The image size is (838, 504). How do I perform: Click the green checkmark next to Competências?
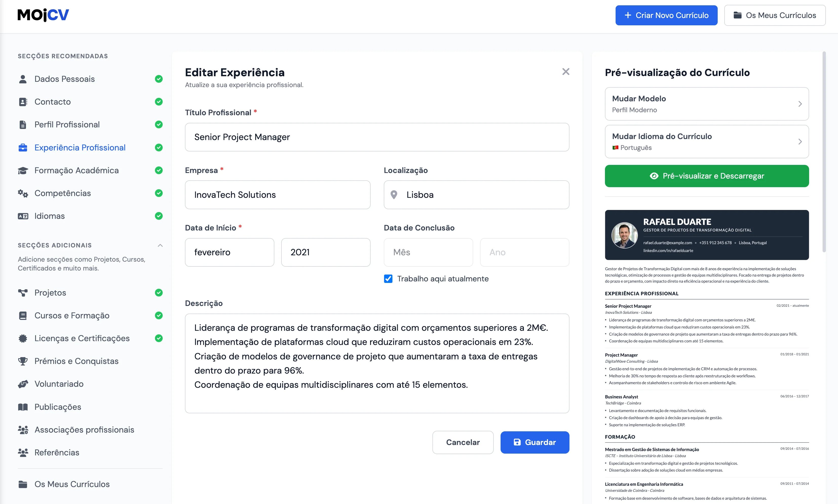tap(159, 193)
